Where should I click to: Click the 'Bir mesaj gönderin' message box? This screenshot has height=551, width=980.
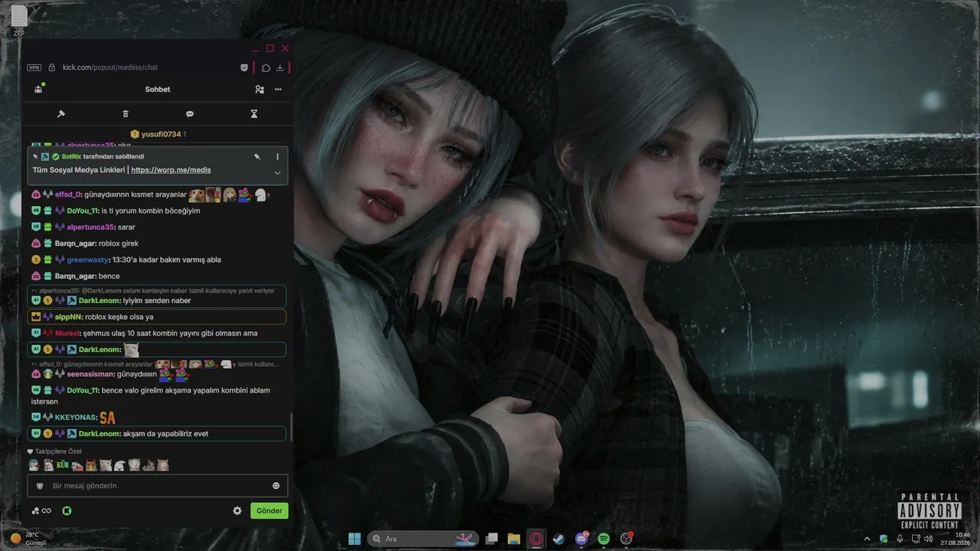tap(158, 486)
